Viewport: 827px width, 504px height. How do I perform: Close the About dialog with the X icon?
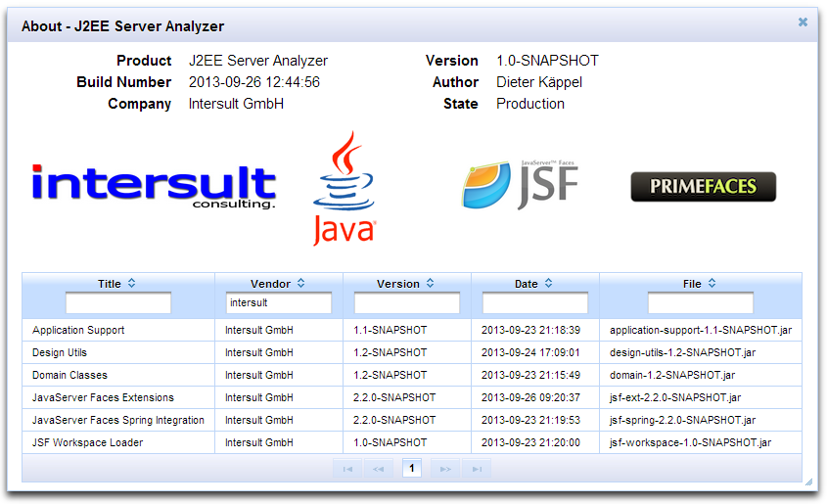[x=803, y=23]
